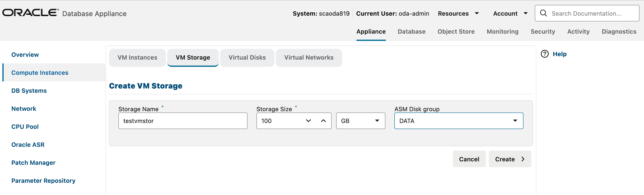Increase Storage Size with the up stepper arrow

coord(324,121)
